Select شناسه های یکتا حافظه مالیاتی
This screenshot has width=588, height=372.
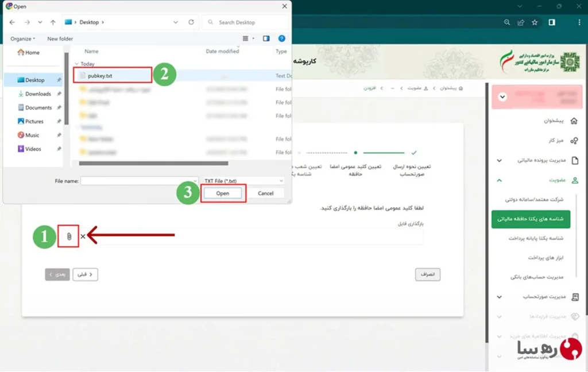coord(531,219)
